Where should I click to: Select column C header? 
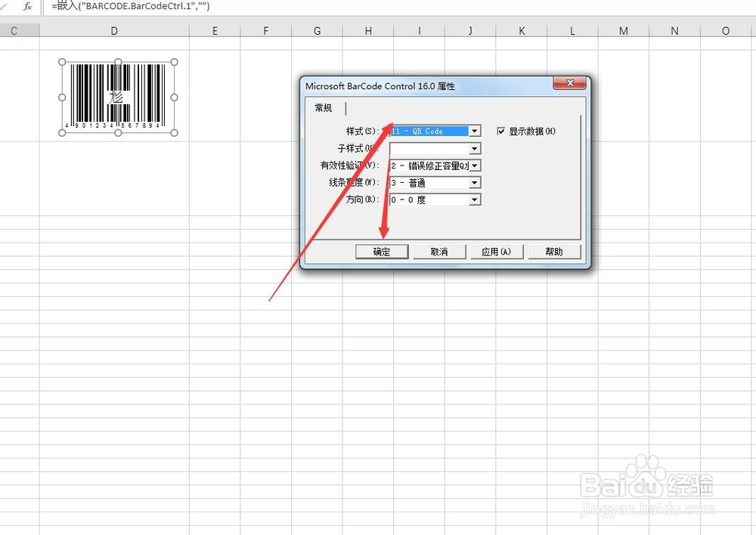click(20, 31)
